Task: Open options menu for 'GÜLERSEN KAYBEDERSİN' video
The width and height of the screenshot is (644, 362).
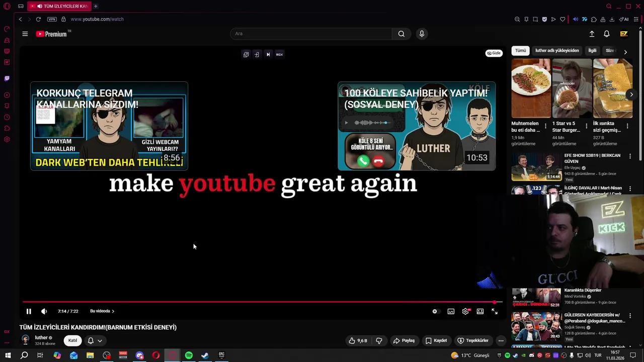Action: click(630, 316)
